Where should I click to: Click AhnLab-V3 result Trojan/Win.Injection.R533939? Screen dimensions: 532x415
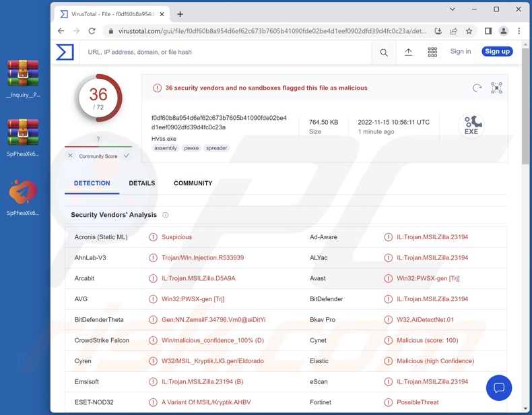tap(203, 257)
